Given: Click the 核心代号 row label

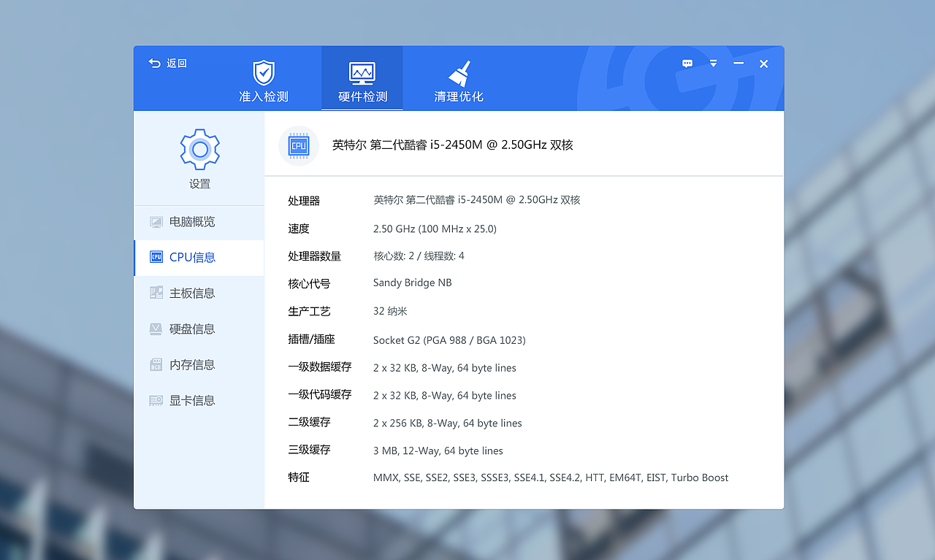Looking at the screenshot, I should coord(309,283).
